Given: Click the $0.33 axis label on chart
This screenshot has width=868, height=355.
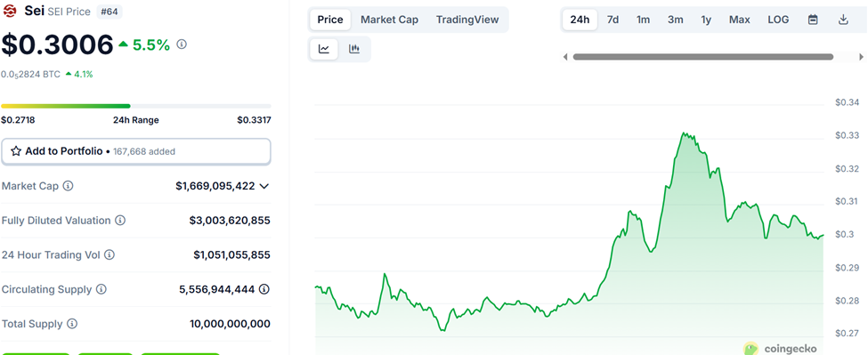Looking at the screenshot, I should pos(847,135).
